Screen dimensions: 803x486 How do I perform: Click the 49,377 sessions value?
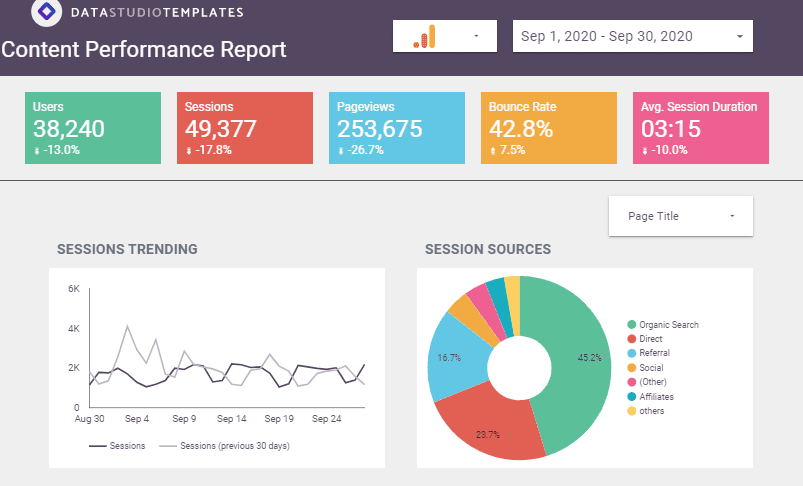click(x=221, y=129)
